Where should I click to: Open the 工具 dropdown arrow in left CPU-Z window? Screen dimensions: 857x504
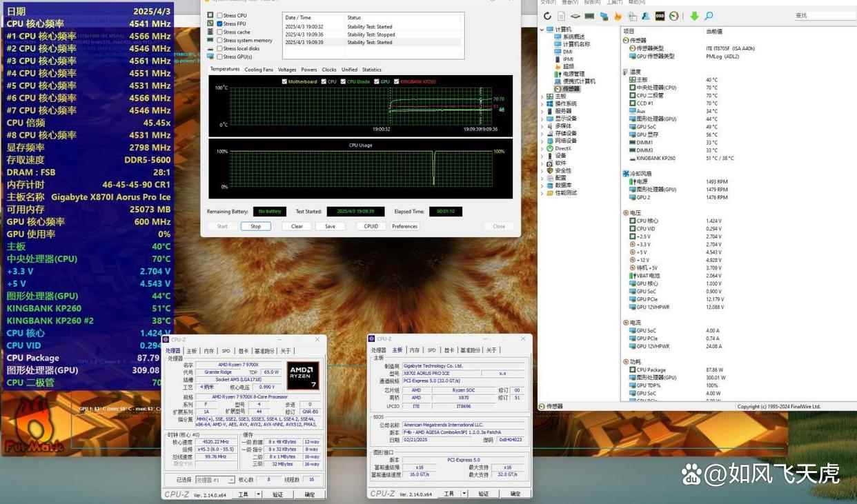click(259, 494)
